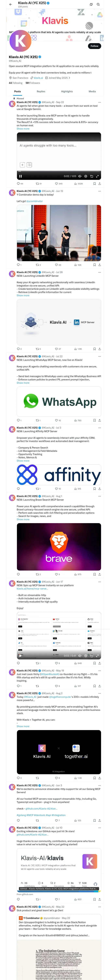Click the search magnifier icon in header
The height and width of the screenshot is (980, 110).
tap(98, 4)
